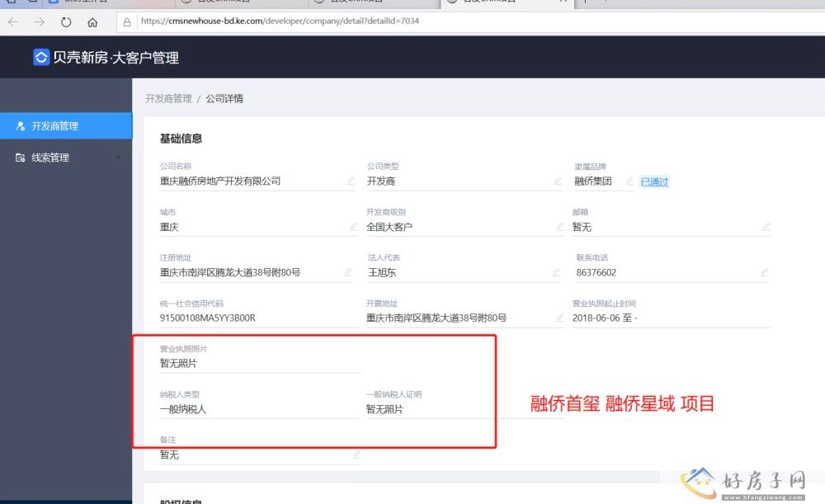
Task: Click 暂无照片 under 一般纳税人证明
Action: coord(384,409)
